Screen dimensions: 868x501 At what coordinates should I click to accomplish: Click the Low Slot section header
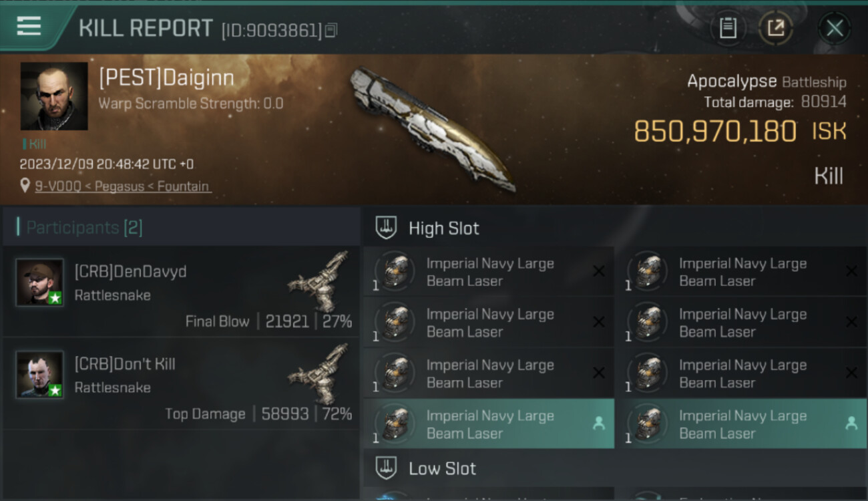(x=614, y=468)
